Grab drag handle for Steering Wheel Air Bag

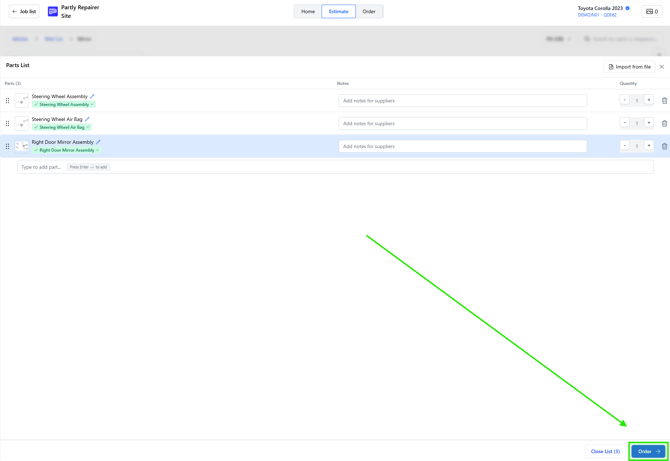tap(7, 123)
